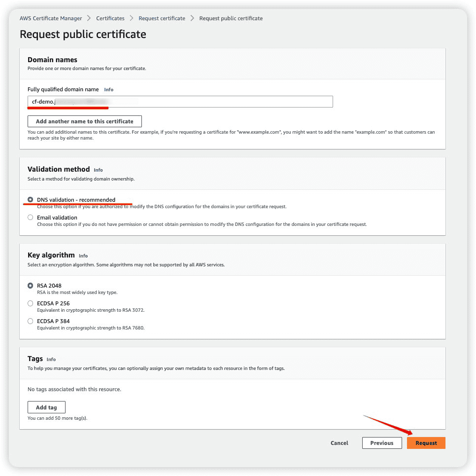
Task: Open Info link beside Validation method
Action: click(98, 170)
